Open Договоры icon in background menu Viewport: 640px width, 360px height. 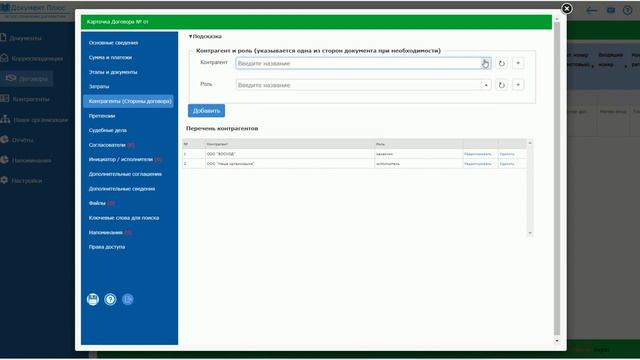tap(11, 78)
